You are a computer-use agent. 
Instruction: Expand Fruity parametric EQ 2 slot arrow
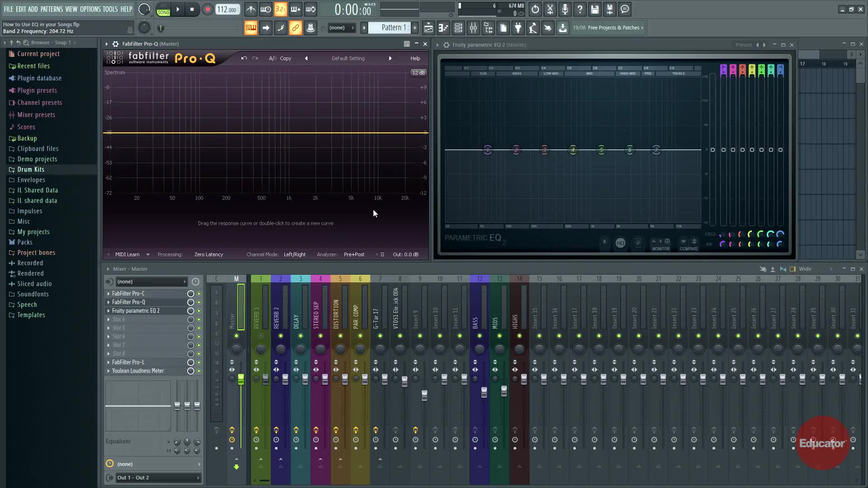pyautogui.click(x=108, y=311)
